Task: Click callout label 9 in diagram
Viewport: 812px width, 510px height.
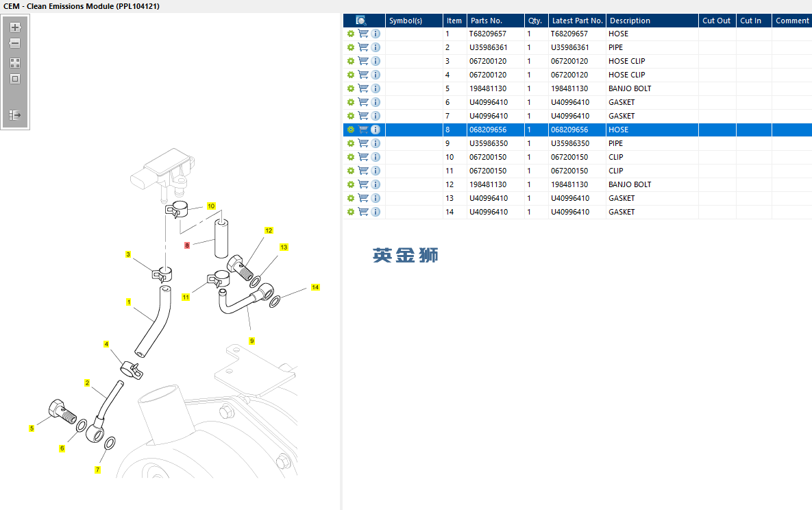Action: coord(251,341)
